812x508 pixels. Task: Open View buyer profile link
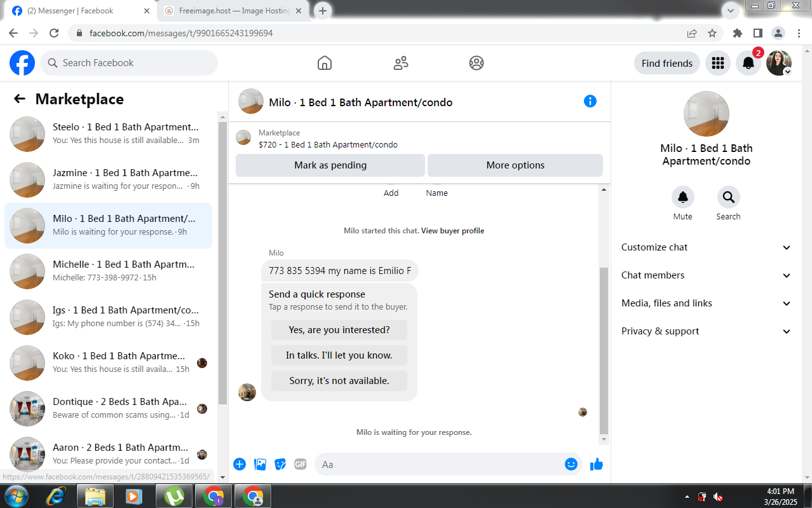coord(452,231)
